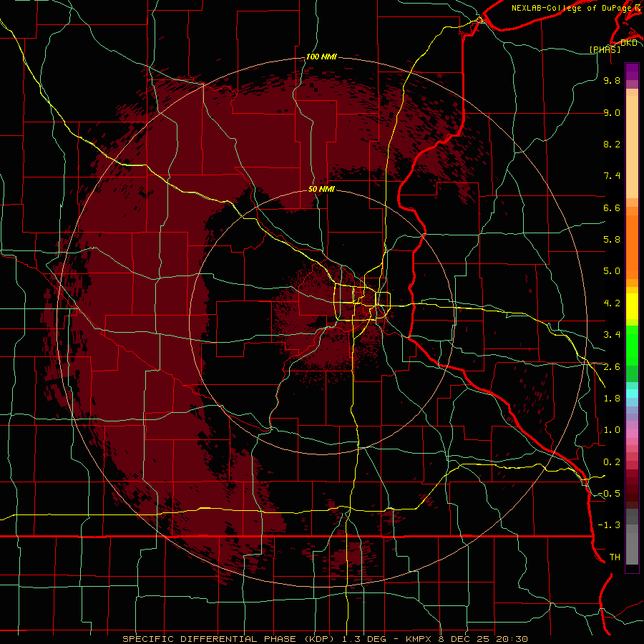Image resolution: width=644 pixels, height=644 pixels.
Task: Click the 2.6 color scale value
Action: tap(612, 367)
